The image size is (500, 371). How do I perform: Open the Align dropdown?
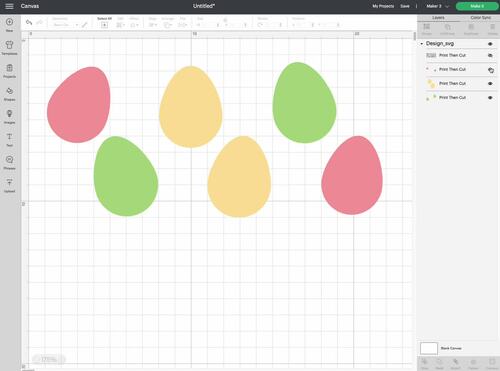(153, 25)
